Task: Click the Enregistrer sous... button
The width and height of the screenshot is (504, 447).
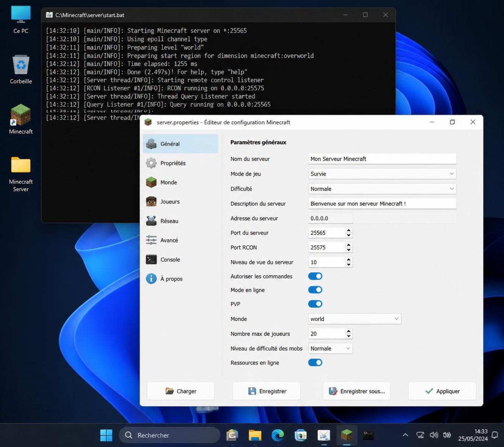Action: [x=357, y=391]
